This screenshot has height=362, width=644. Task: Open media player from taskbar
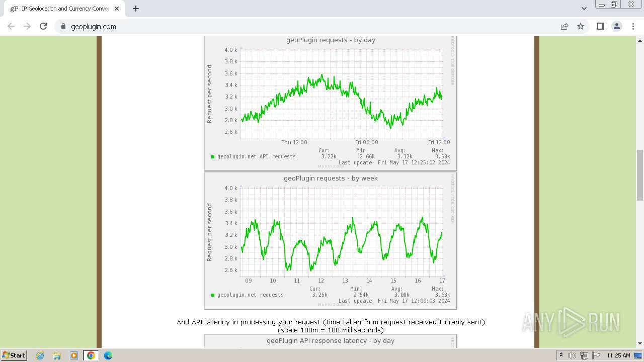point(74,355)
